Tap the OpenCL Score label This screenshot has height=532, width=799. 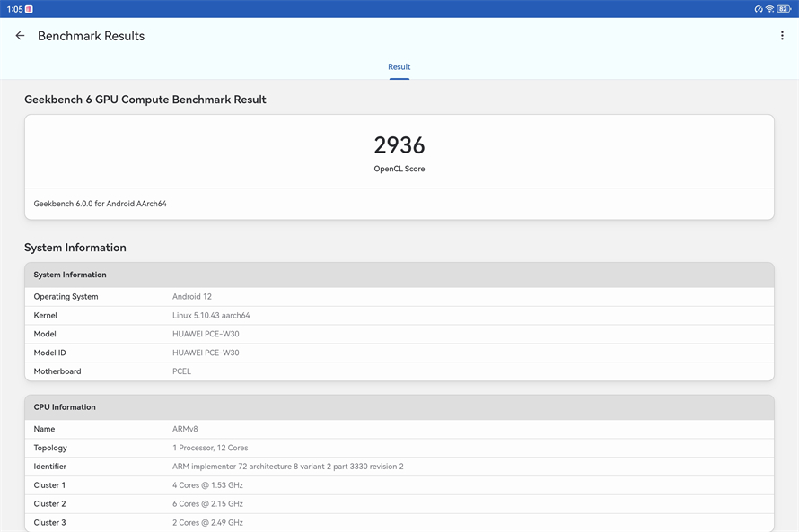pyautogui.click(x=399, y=169)
